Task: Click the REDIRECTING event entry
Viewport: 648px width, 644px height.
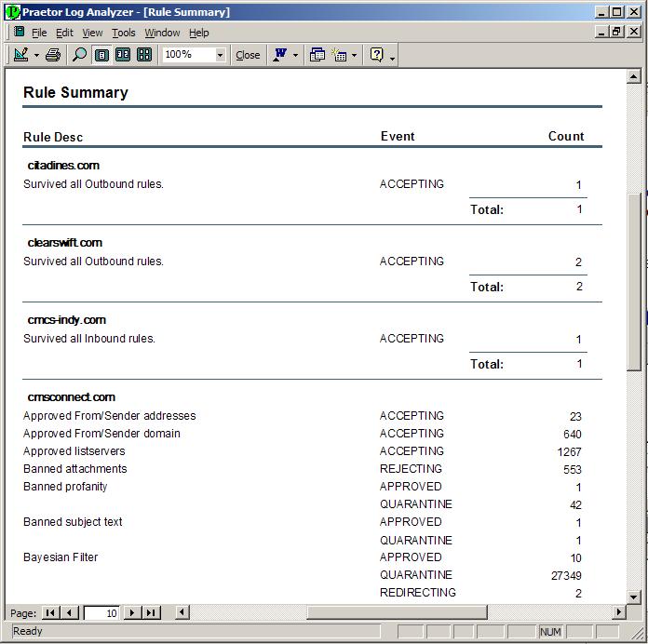Action: click(418, 593)
